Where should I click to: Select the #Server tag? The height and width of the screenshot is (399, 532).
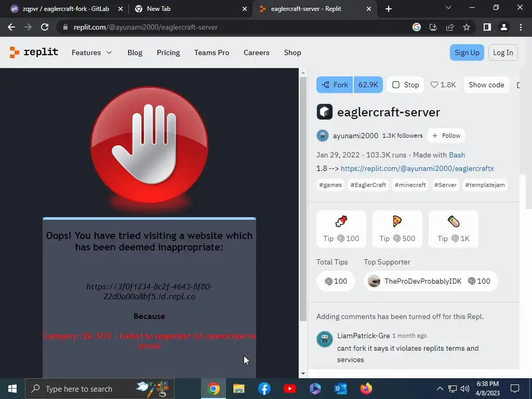(445, 185)
